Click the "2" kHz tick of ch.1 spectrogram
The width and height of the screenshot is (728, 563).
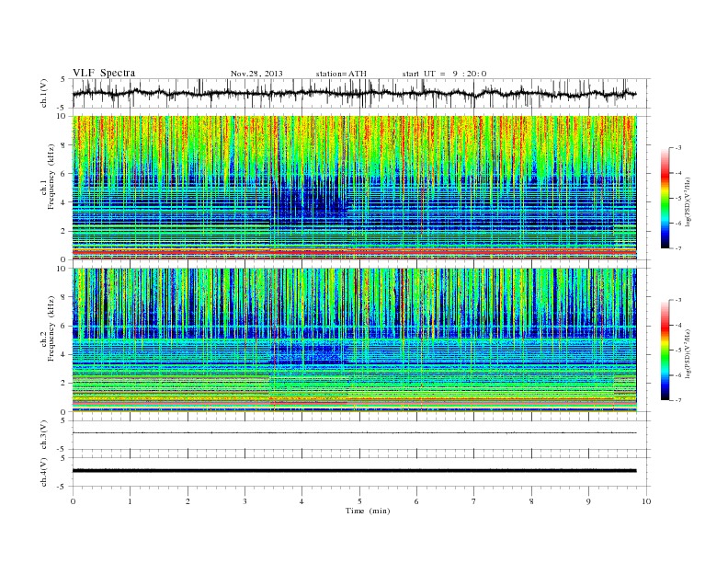pyautogui.click(x=63, y=231)
